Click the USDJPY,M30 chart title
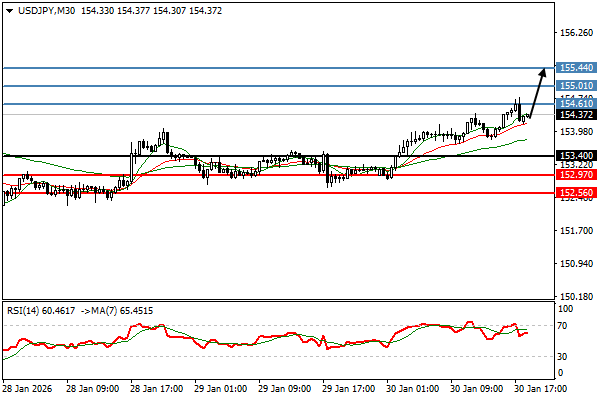Viewport: 600px width, 400px height. tap(46, 9)
